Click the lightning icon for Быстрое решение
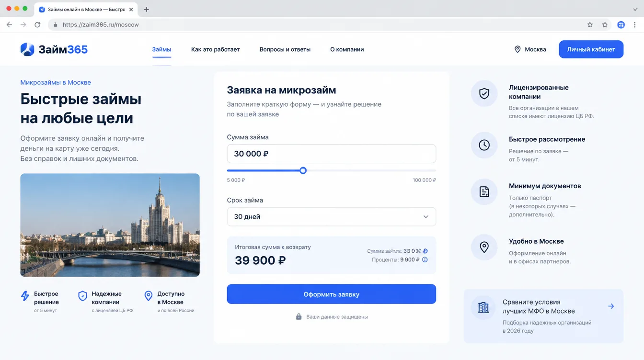The height and width of the screenshot is (360, 644). pos(25,296)
